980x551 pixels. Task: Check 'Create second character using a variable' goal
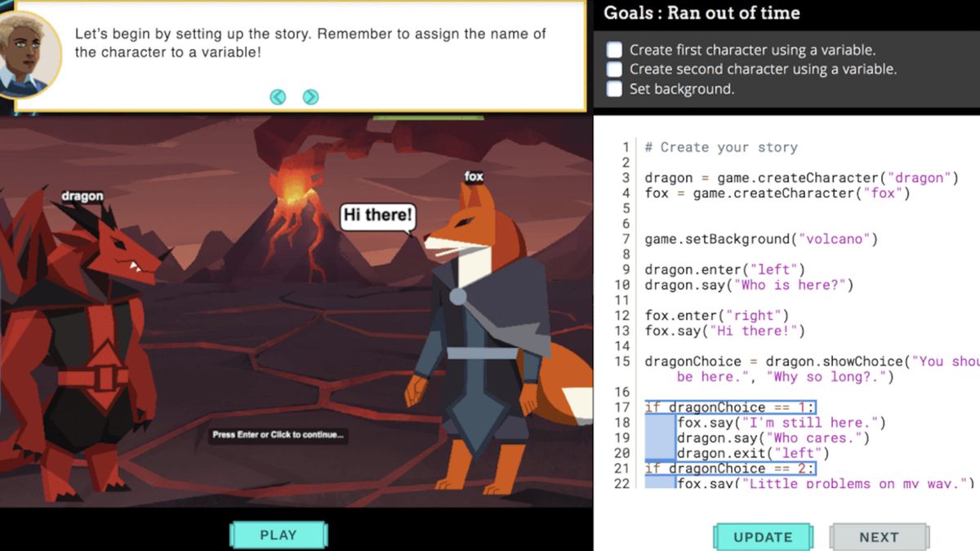click(613, 69)
